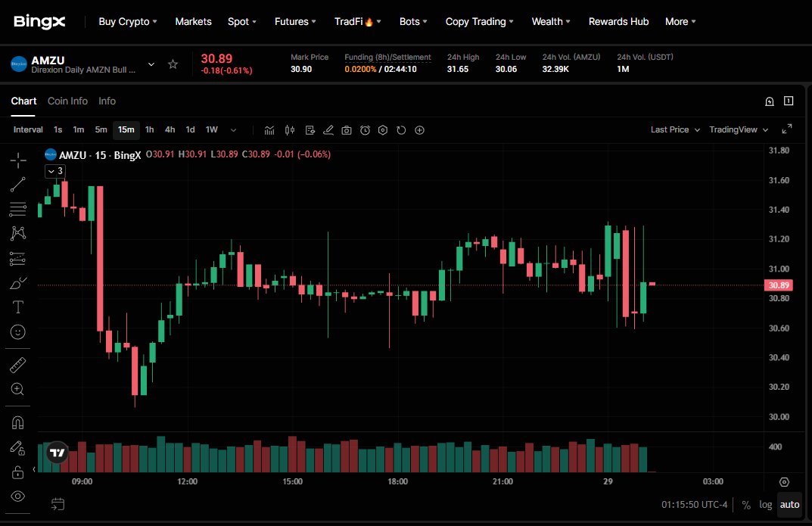Open the Copy Trading menu
Viewport: 812px width, 526px height.
pos(480,22)
